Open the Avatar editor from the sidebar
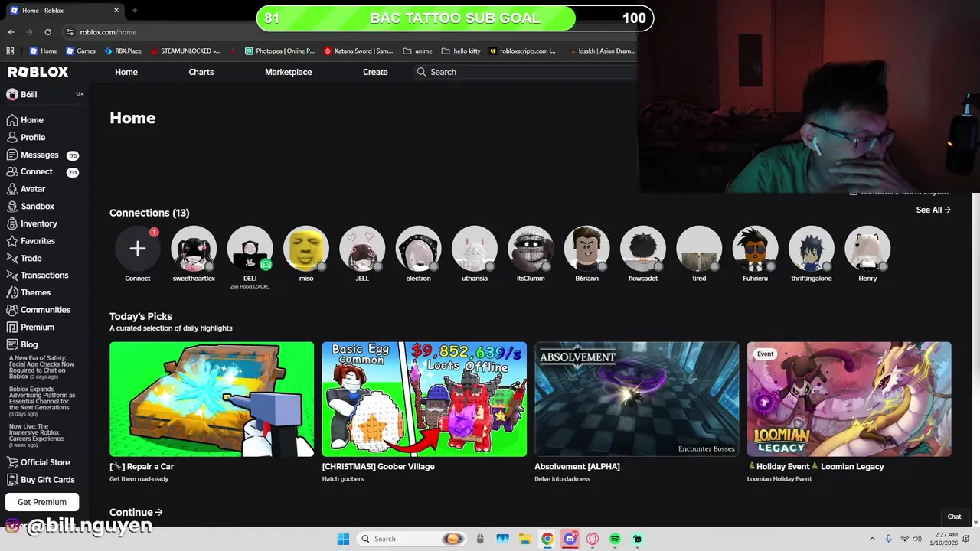Viewport: 980px width, 551px height. (x=26, y=189)
